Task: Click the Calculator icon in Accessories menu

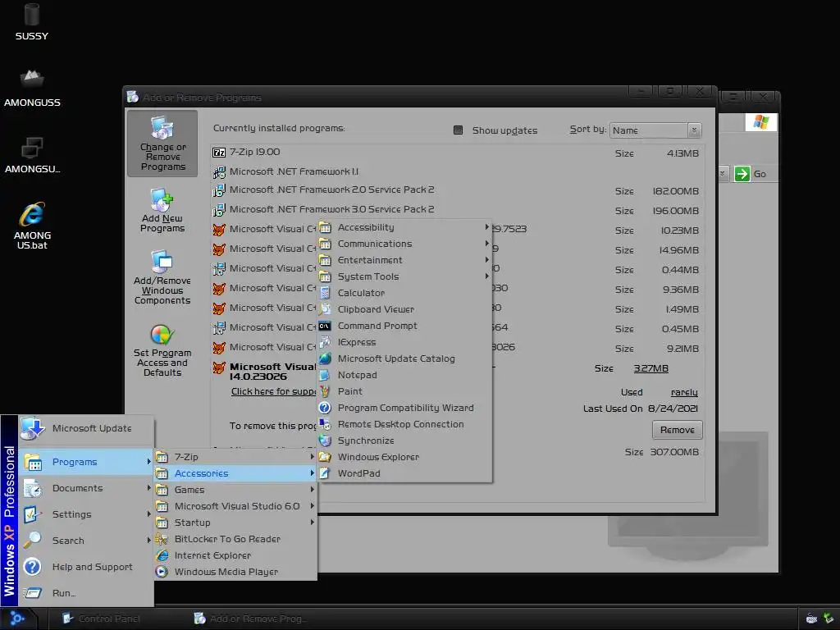Action: pyautogui.click(x=325, y=293)
